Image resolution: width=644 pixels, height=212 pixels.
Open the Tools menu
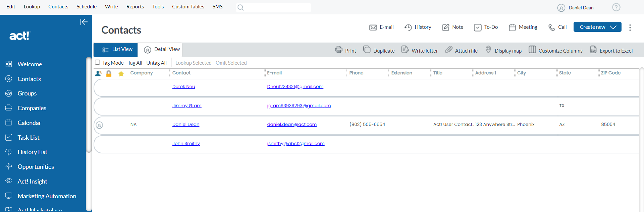coord(158,7)
